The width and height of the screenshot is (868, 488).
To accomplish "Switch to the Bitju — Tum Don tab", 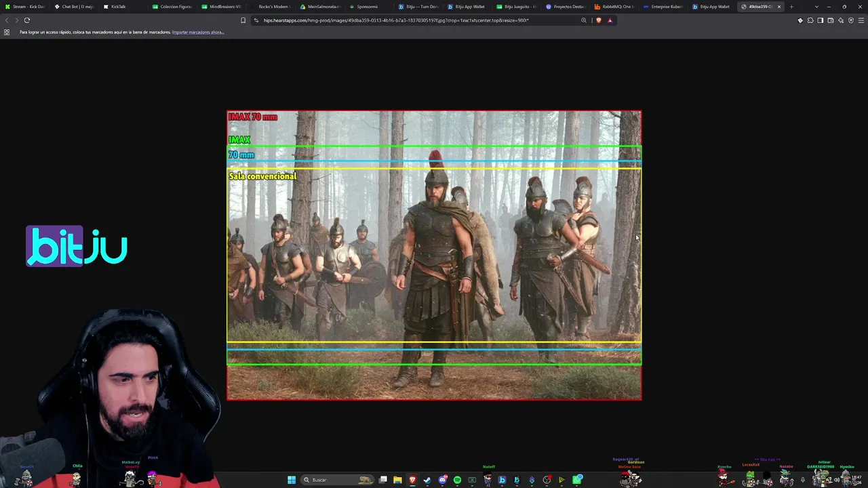I will tap(420, 7).
